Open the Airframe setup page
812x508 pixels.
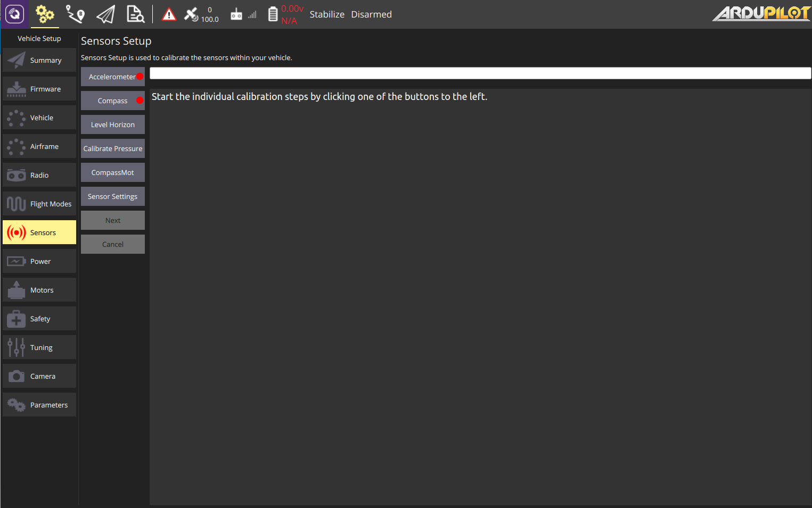[x=39, y=146]
